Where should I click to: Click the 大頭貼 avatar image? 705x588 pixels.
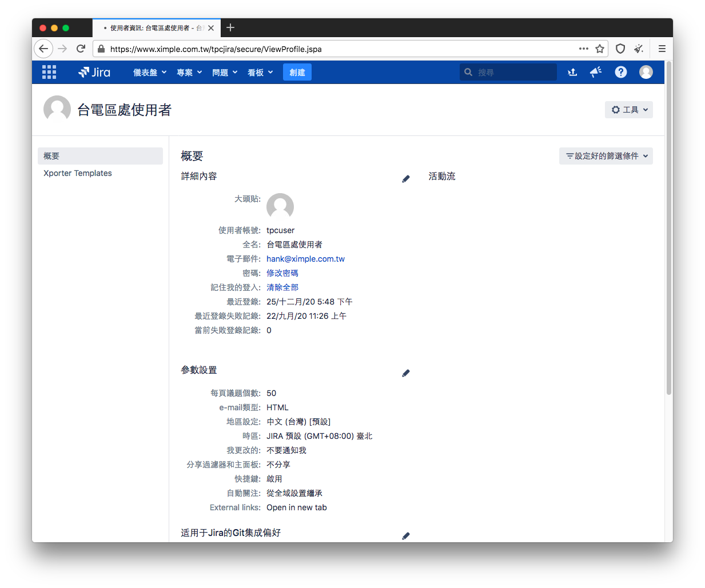(x=280, y=206)
